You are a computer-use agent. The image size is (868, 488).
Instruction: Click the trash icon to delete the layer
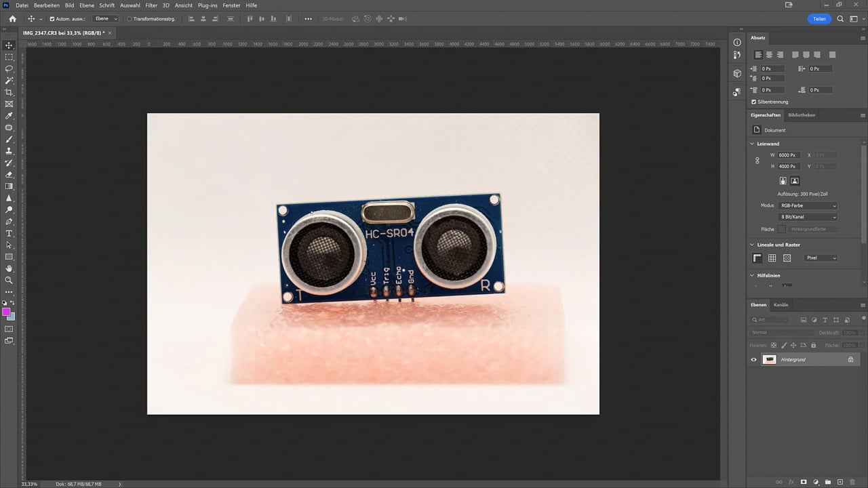[x=853, y=482]
